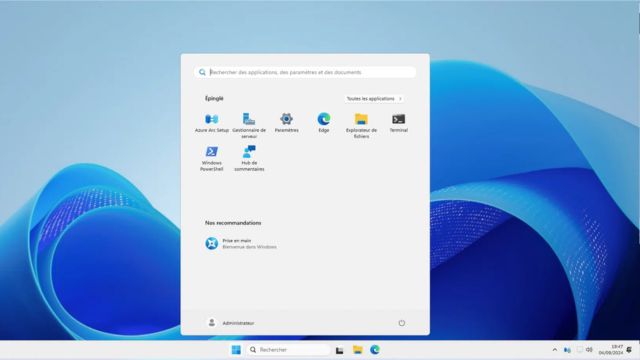This screenshot has width=640, height=360.
Task: Open the volume tray icon
Action: point(589,350)
